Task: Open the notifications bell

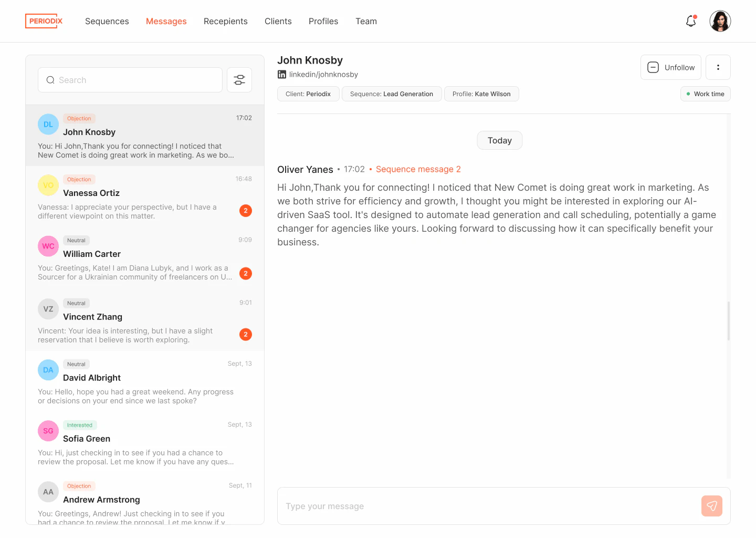Action: (x=691, y=21)
